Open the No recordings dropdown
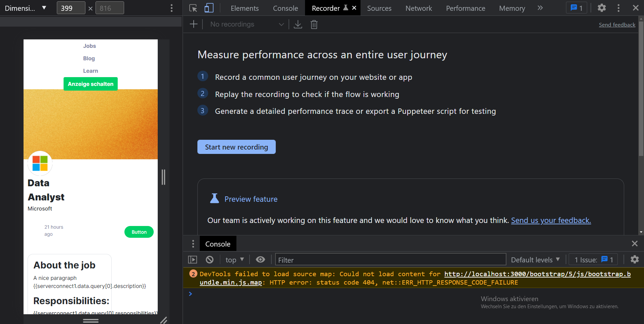 [247, 24]
